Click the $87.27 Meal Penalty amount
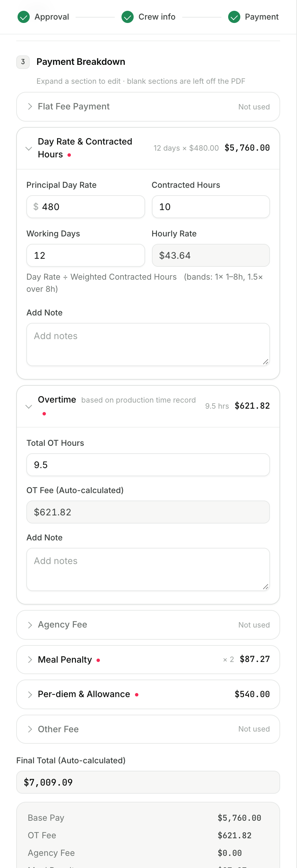The image size is (297, 868). [255, 659]
